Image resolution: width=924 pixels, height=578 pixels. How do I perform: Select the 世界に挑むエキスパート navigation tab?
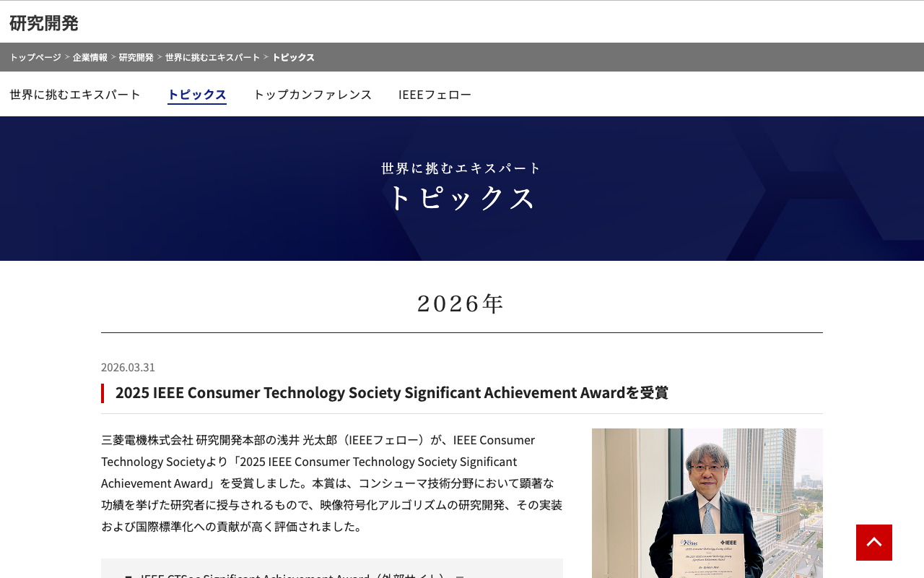click(75, 94)
